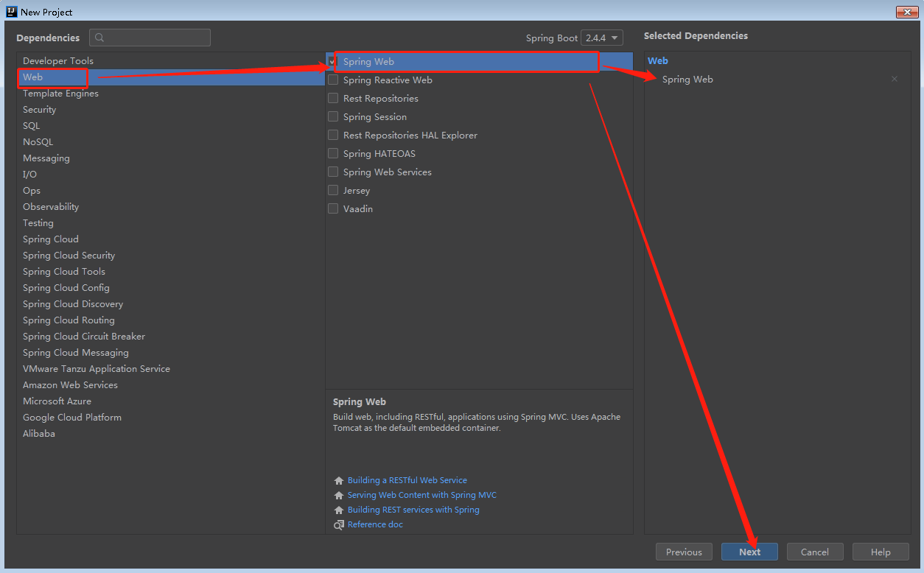The width and height of the screenshot is (924, 573).
Task: Select the Spring Cloud Config category
Action: (170, 288)
